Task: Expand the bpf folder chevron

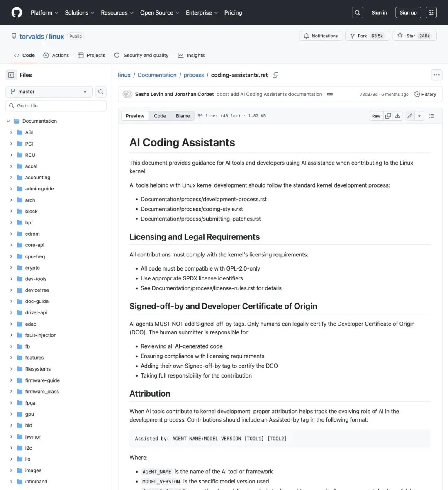Action: [x=11, y=222]
